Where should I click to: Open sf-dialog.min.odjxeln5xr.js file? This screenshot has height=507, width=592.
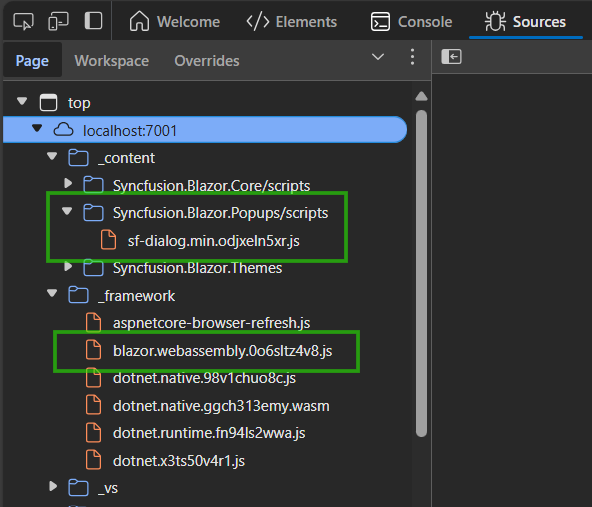pos(214,241)
